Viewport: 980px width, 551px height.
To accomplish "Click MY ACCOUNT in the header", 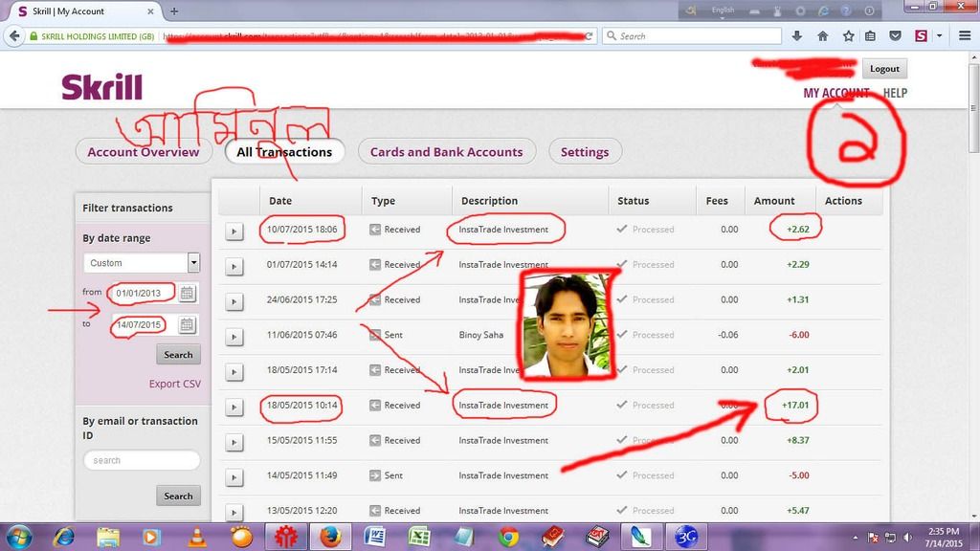I will coord(835,93).
